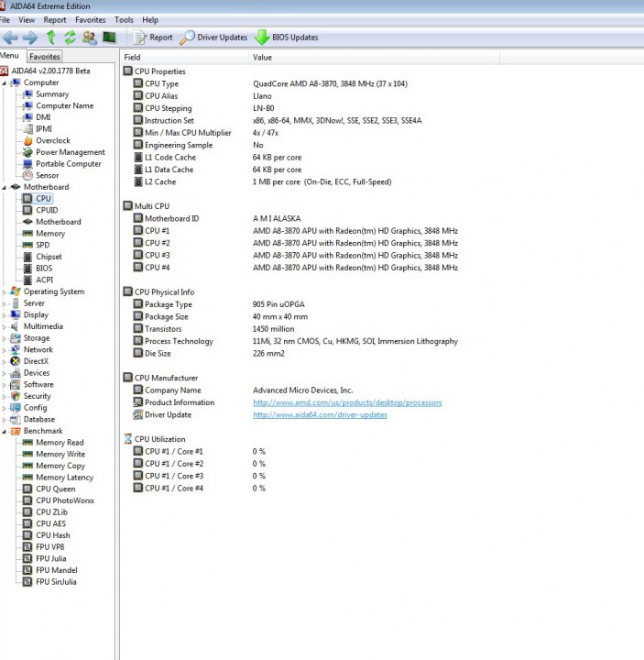
Task: Select the AIDA64 v2.00.1778 Beta root
Action: [x=50, y=71]
